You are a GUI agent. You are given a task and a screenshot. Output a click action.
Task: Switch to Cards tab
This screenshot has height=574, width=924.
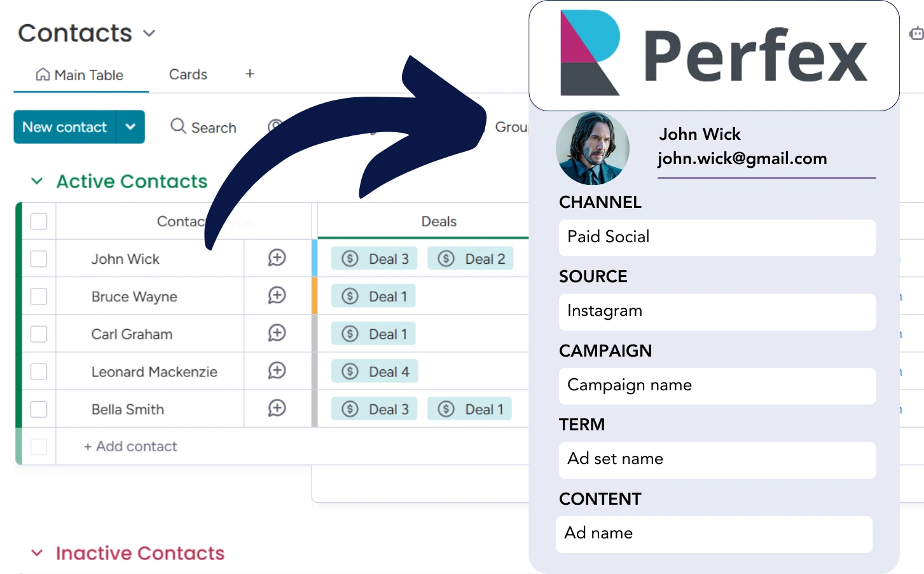[188, 74]
